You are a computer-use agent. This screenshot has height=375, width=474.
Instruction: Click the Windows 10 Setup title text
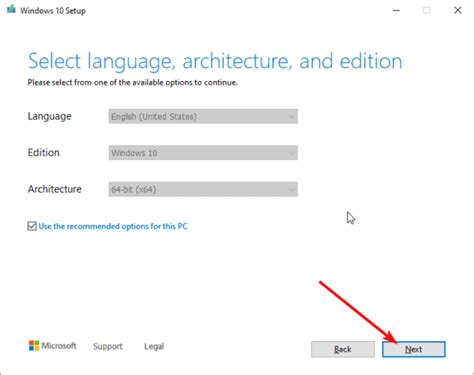53,11
